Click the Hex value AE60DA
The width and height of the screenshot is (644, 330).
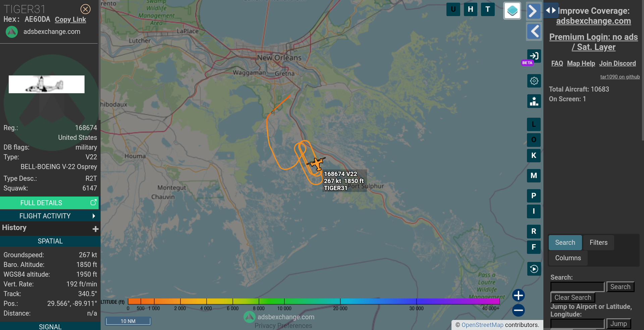(x=37, y=19)
